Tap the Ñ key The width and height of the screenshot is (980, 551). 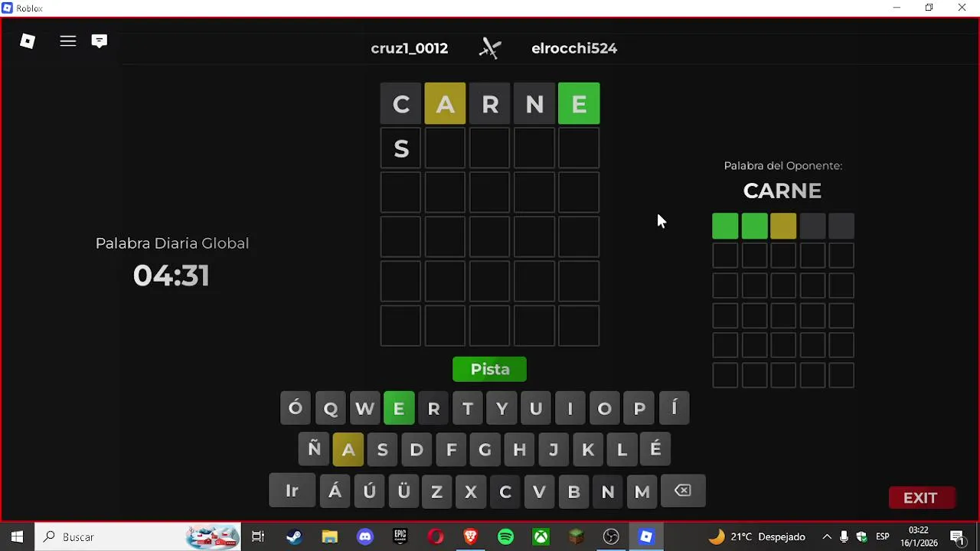click(314, 450)
